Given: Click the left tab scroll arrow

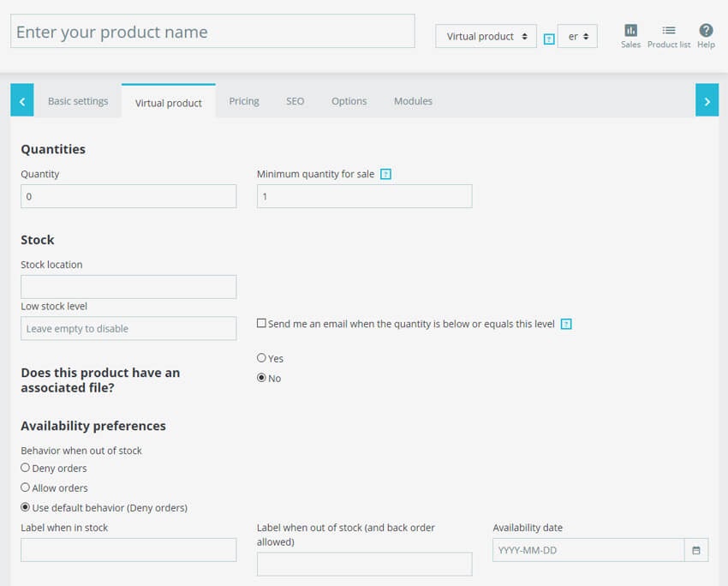Looking at the screenshot, I should click(21, 99).
